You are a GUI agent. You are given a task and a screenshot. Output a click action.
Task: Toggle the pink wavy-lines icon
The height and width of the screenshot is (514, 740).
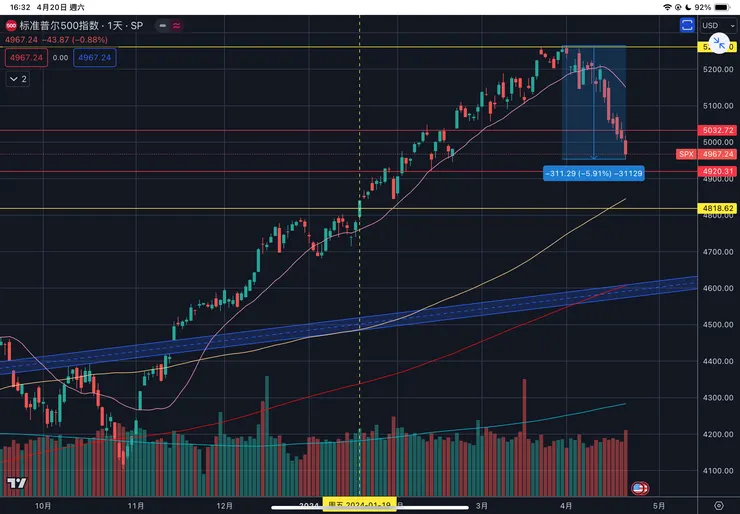[x=177, y=24]
